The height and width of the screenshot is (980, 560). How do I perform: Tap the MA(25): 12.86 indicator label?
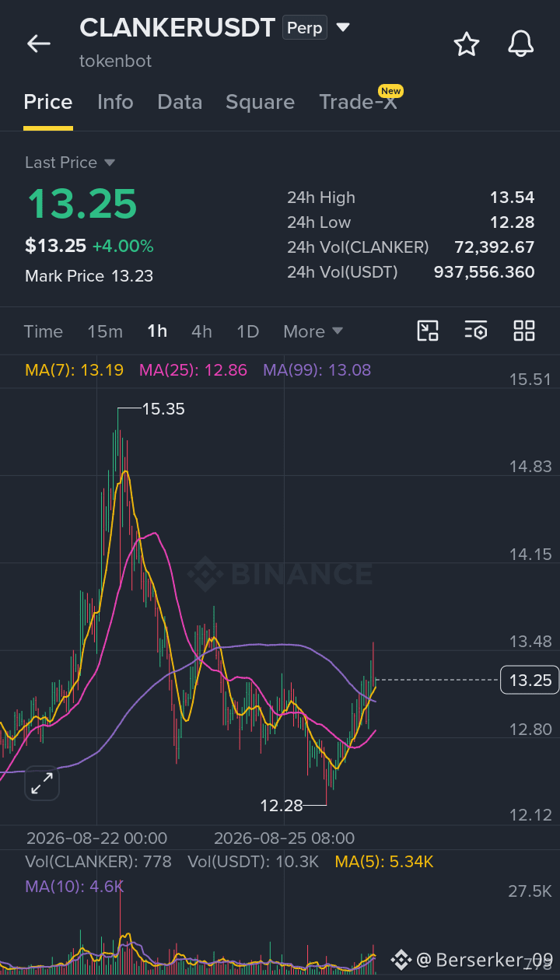coord(193,370)
